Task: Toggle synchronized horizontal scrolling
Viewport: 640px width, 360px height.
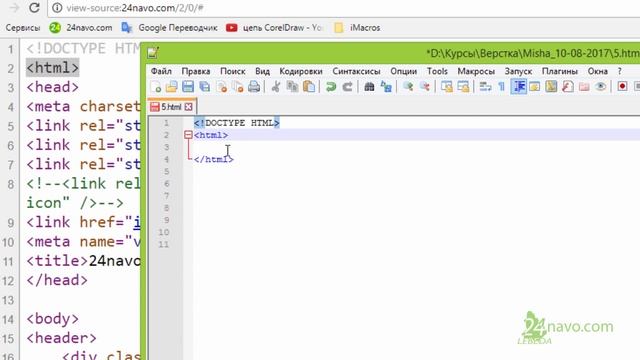Action: (463, 87)
